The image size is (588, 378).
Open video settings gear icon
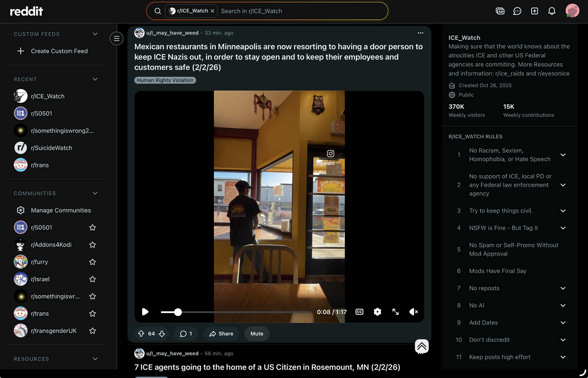[x=377, y=312]
